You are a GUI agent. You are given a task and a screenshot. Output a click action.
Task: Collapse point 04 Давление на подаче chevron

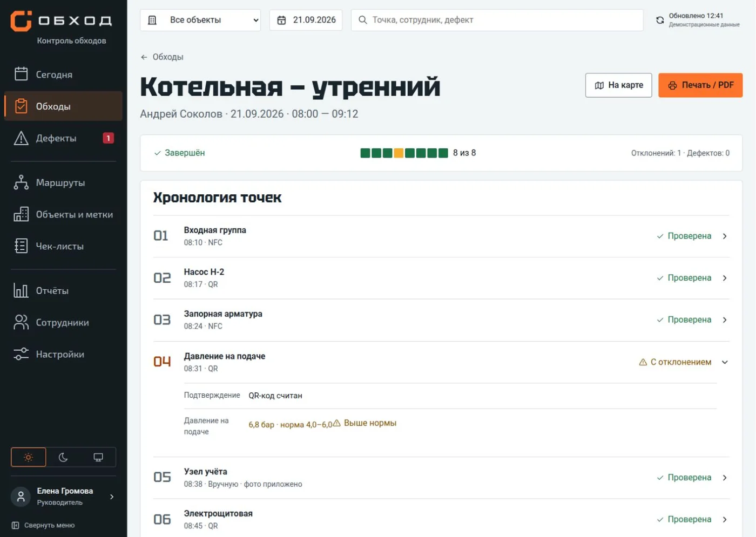pos(725,362)
